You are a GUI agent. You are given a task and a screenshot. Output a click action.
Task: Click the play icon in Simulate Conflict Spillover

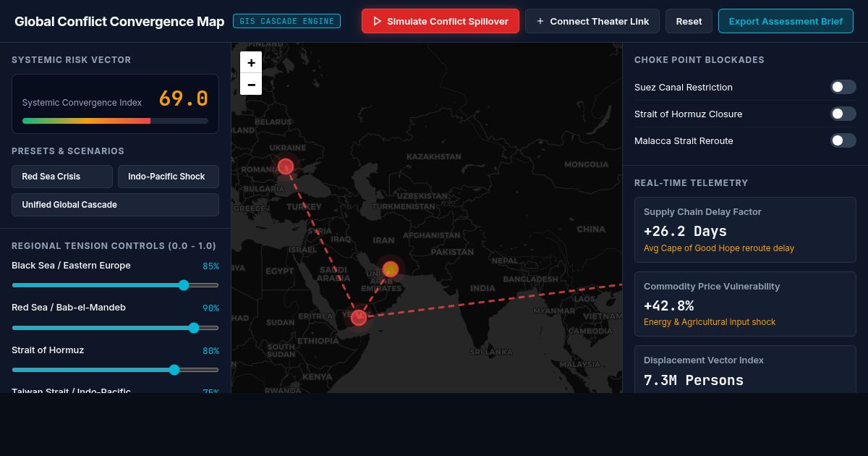pos(377,21)
